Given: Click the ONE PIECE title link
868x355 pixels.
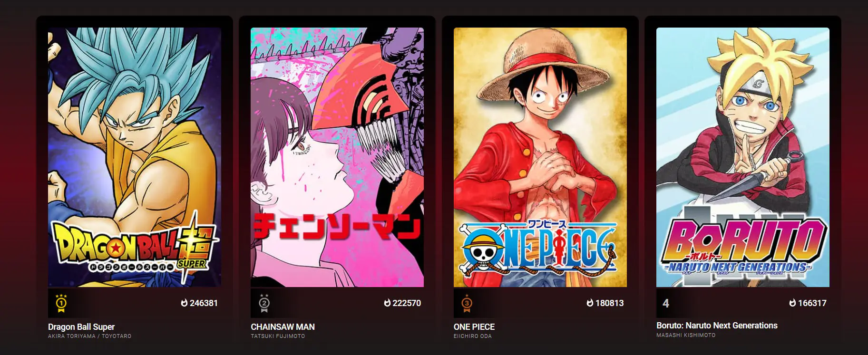Looking at the screenshot, I should click(474, 327).
